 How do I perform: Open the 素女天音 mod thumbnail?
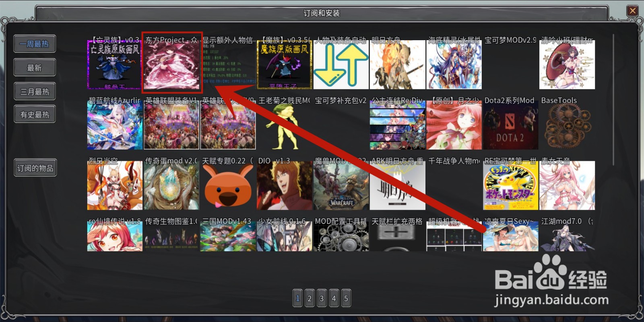click(567, 185)
